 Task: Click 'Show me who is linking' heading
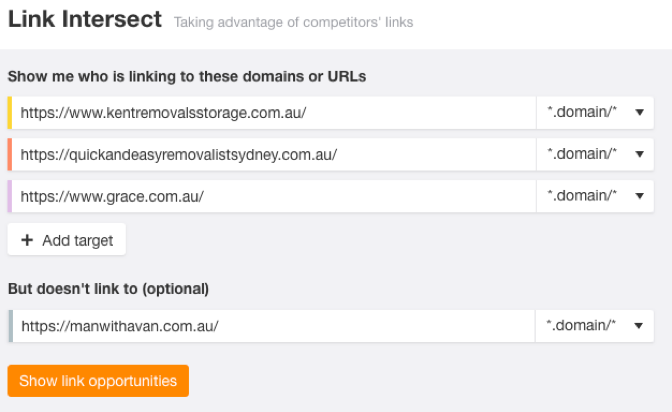[187, 76]
